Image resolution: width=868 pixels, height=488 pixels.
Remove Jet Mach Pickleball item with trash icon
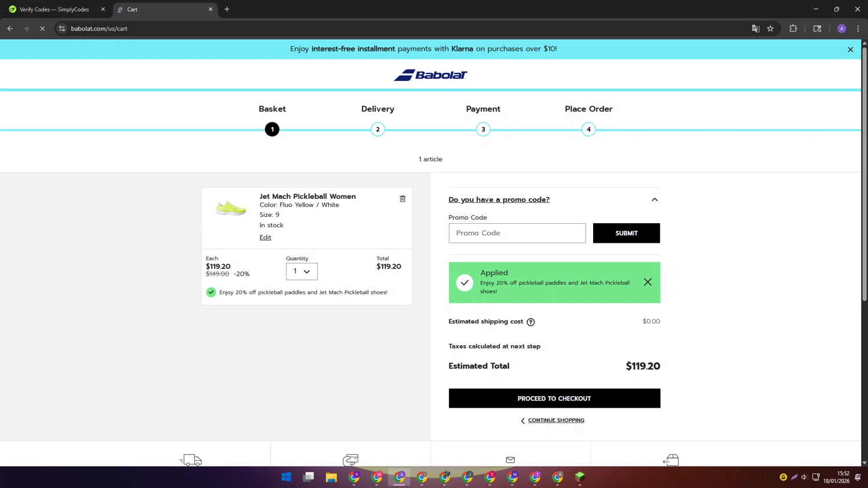point(403,199)
